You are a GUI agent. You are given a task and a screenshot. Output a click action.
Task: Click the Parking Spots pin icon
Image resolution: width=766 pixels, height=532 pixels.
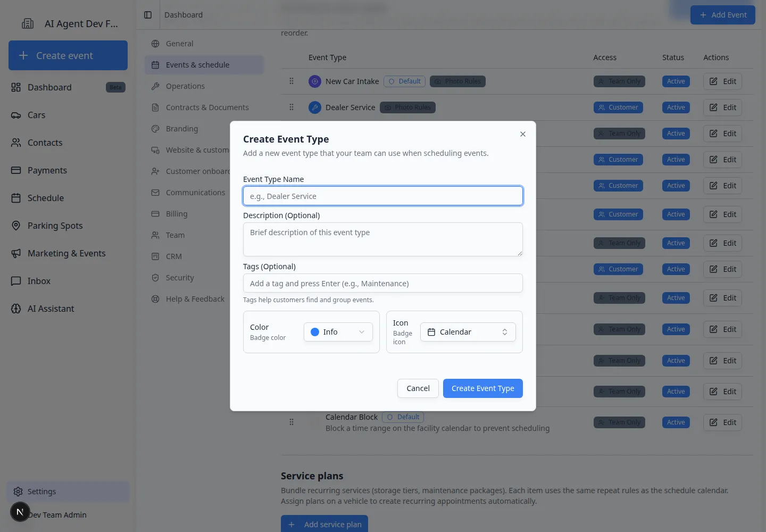click(16, 226)
